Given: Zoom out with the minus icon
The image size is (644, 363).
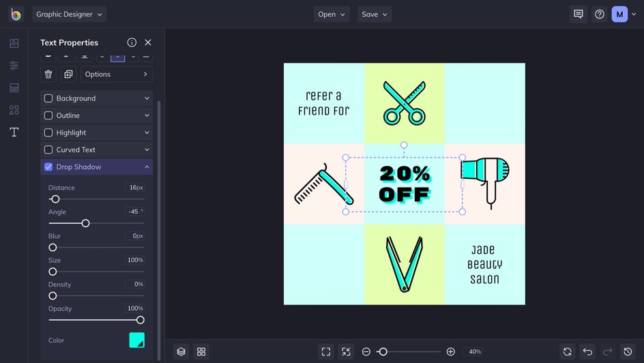Looking at the screenshot, I should tap(366, 351).
